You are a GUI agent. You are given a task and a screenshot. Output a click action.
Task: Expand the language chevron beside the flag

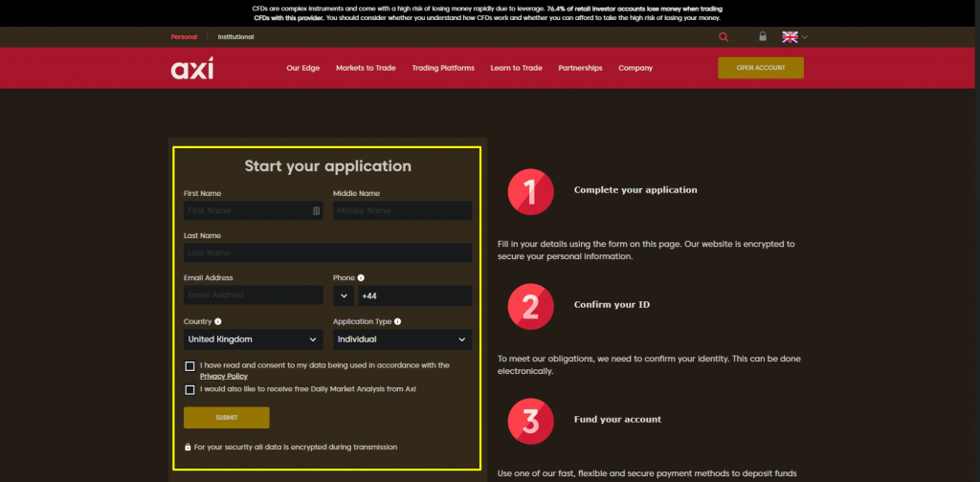point(804,37)
